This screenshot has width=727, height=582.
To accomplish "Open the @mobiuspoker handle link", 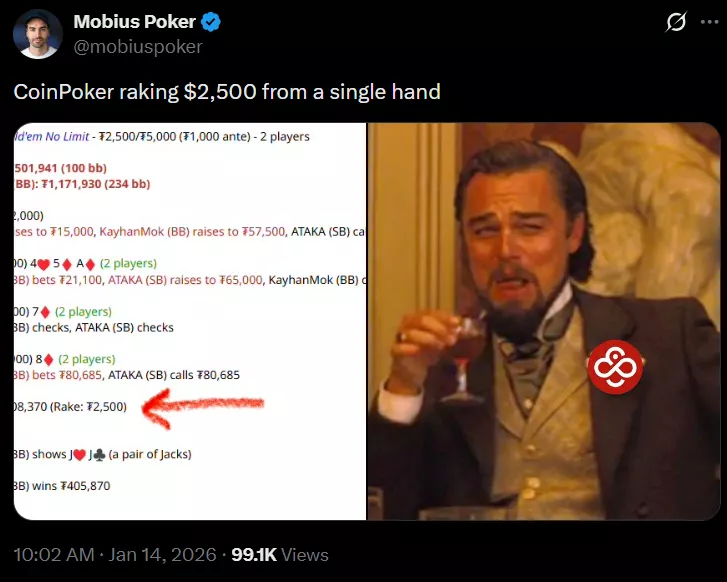I will point(138,46).
